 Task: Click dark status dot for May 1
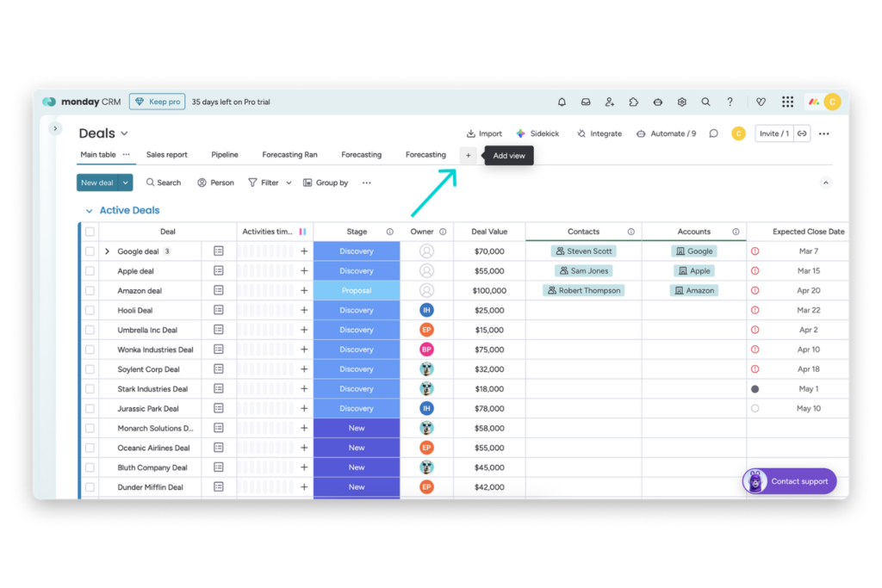(x=755, y=389)
